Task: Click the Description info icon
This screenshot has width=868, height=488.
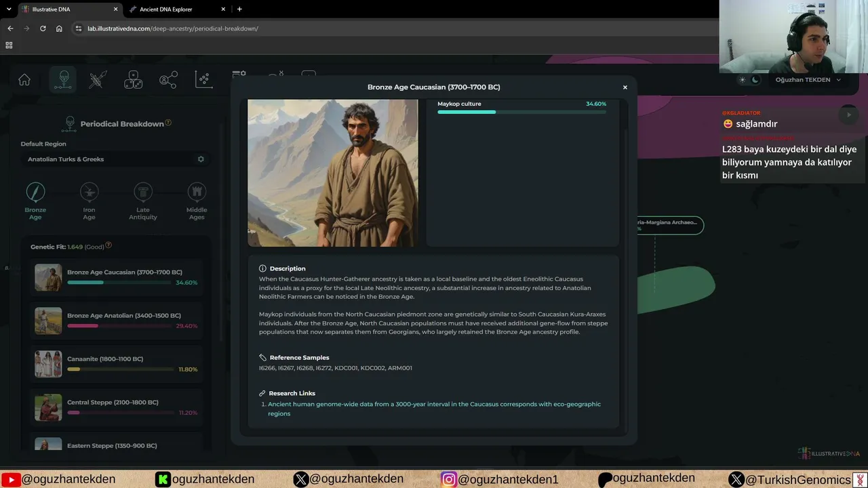Action: coord(262,268)
